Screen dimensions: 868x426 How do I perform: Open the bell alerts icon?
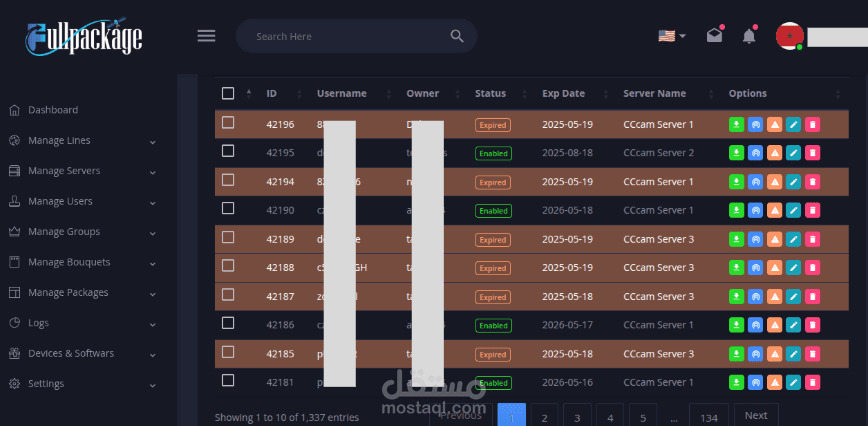pos(749,36)
